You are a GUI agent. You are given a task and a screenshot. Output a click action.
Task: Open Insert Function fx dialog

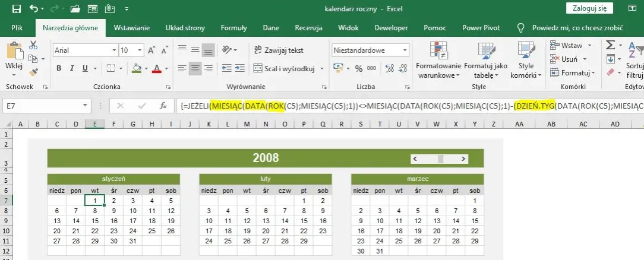(x=163, y=106)
